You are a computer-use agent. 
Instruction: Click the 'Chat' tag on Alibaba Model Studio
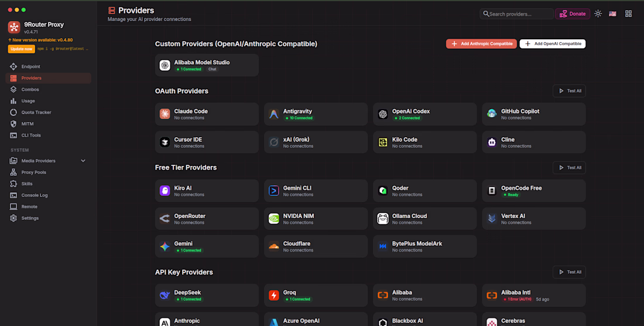pyautogui.click(x=212, y=69)
